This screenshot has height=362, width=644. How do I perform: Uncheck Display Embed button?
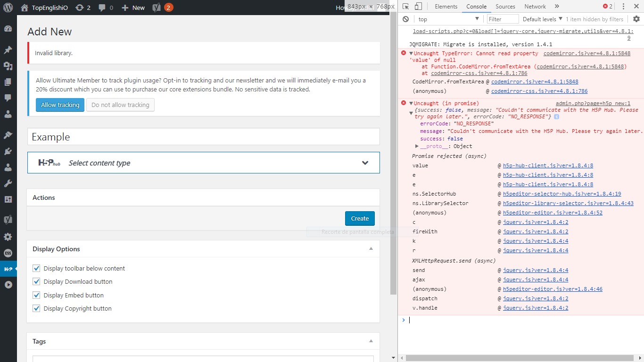coord(36,295)
